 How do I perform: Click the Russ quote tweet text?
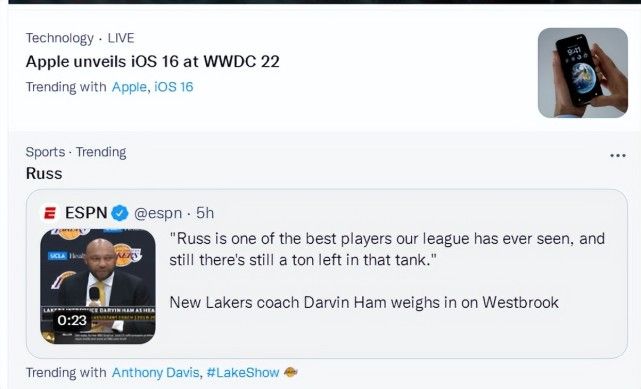387,249
